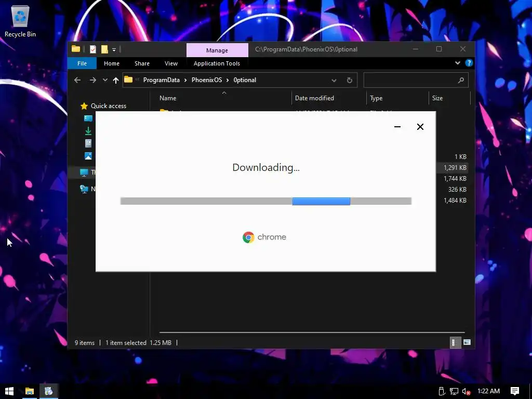Image resolution: width=532 pixels, height=399 pixels.
Task: Select the file row sized 1,744 KB
Action: (453, 179)
